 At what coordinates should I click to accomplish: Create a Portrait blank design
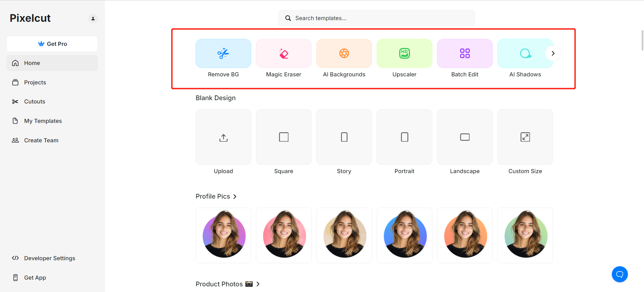(x=405, y=137)
